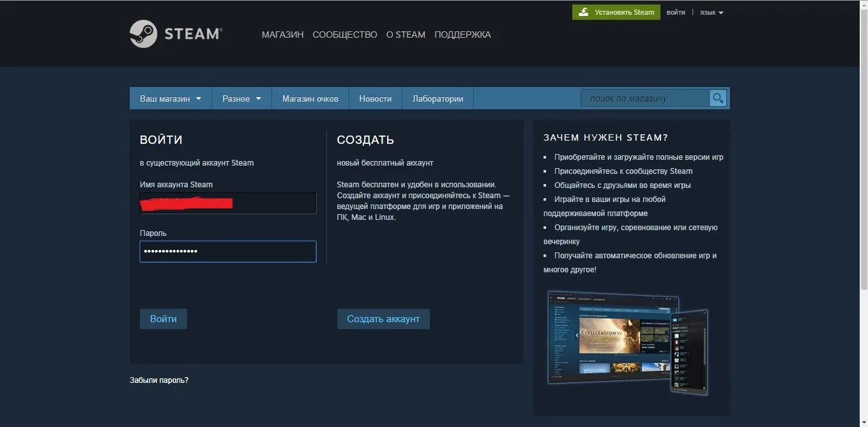The height and width of the screenshot is (427, 868).
Task: Click text 'Общайтесь с друзьями во время игры'
Action: click(623, 185)
